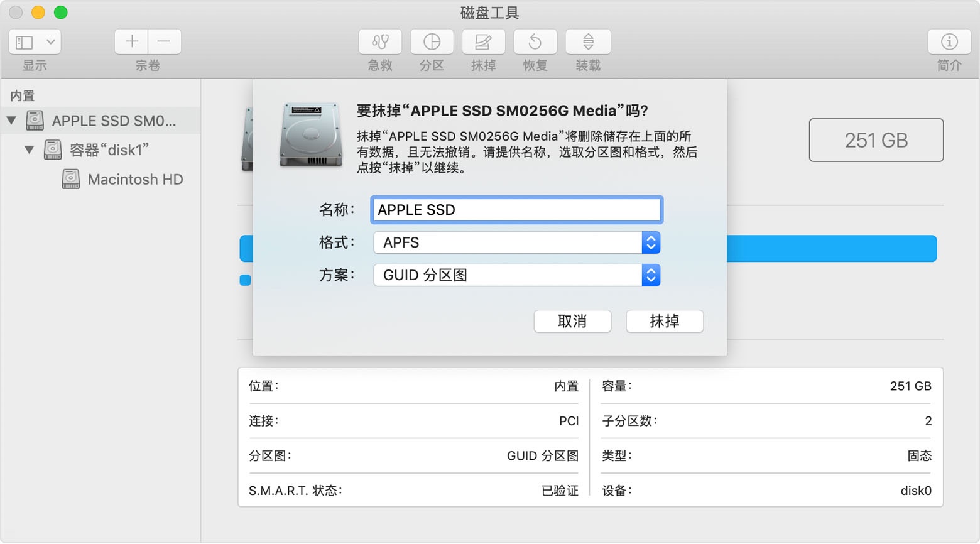The image size is (980, 544).
Task: Click the 内置 sidebar section header
Action: [x=23, y=95]
